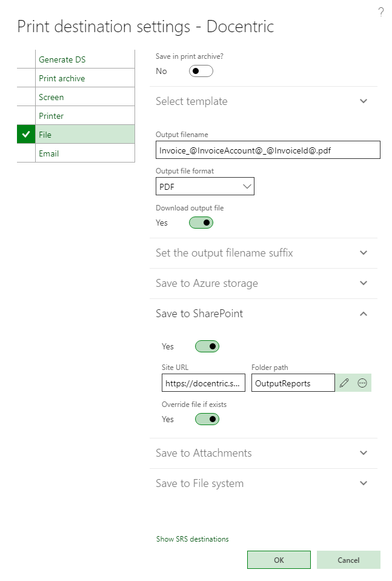392x581 pixels.
Task: Click the Site URL input field
Action: point(204,383)
